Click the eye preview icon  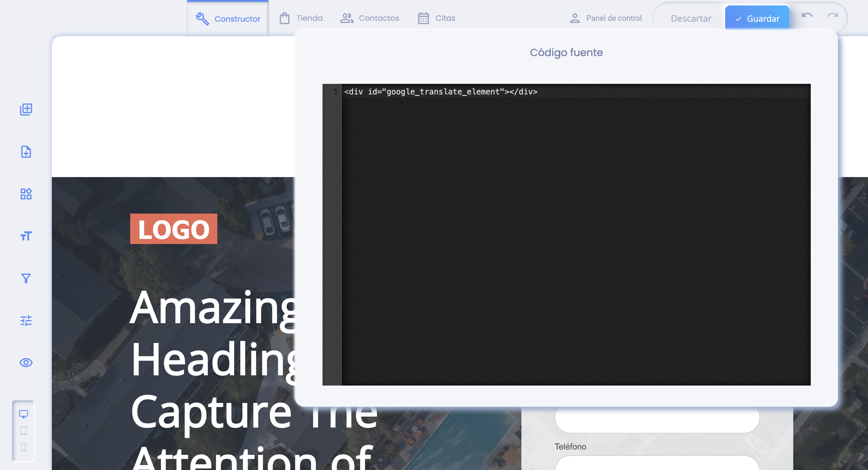[x=26, y=362]
